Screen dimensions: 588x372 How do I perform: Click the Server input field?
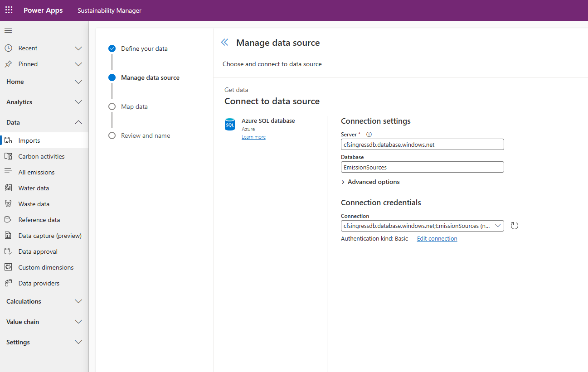tap(422, 145)
